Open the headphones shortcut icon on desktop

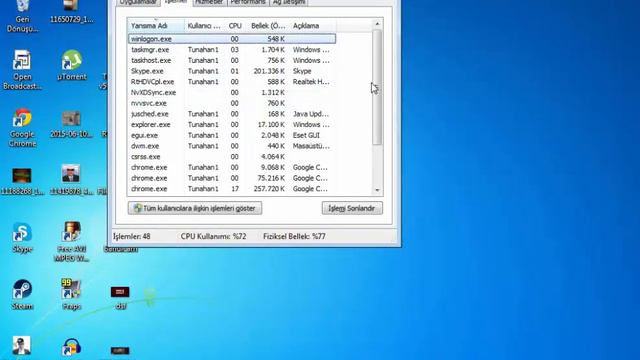[x=71, y=348]
